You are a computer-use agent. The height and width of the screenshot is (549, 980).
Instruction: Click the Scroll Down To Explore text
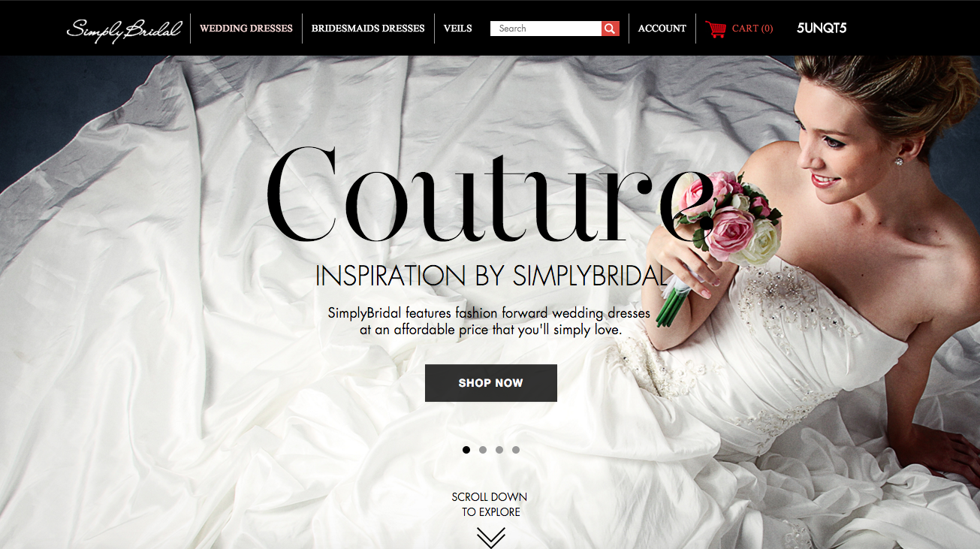point(490,504)
